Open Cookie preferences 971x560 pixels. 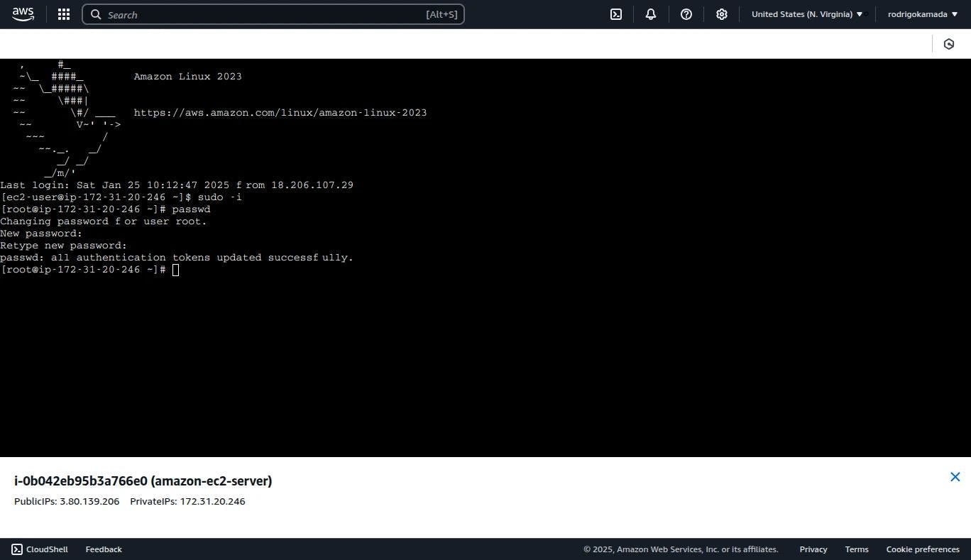pyautogui.click(x=923, y=549)
